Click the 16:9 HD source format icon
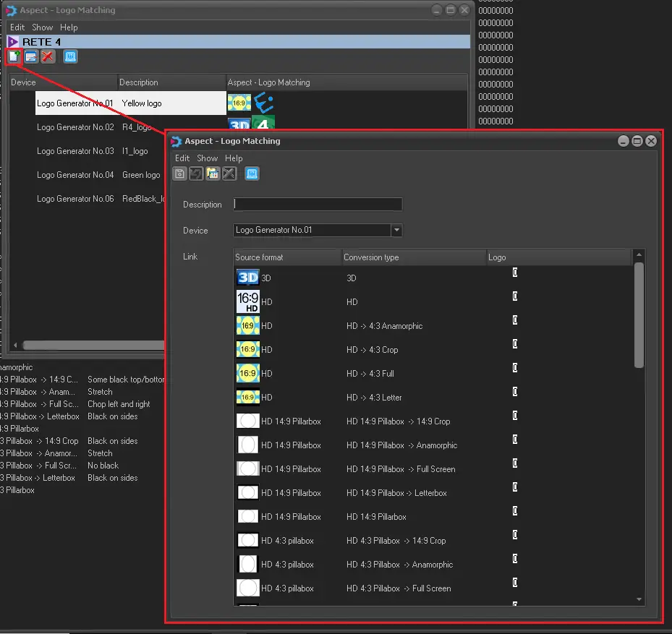672x634 pixels. pyautogui.click(x=248, y=301)
